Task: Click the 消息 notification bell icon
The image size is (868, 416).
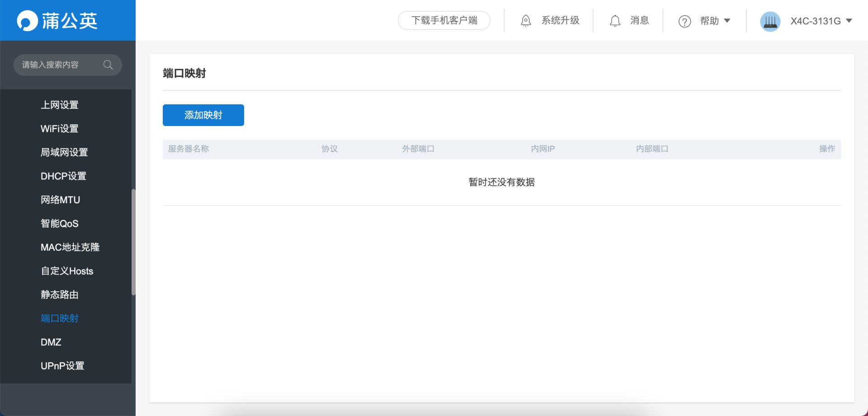Action: [x=615, y=21]
